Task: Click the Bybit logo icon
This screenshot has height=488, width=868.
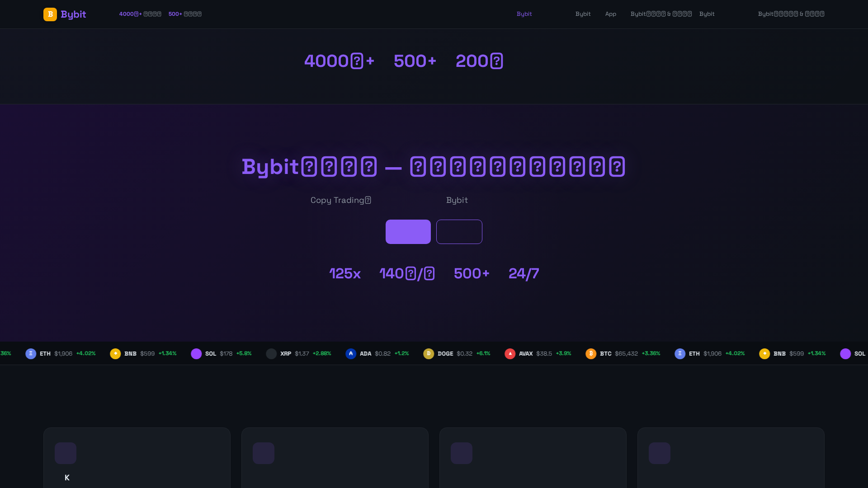Action: coord(50,14)
